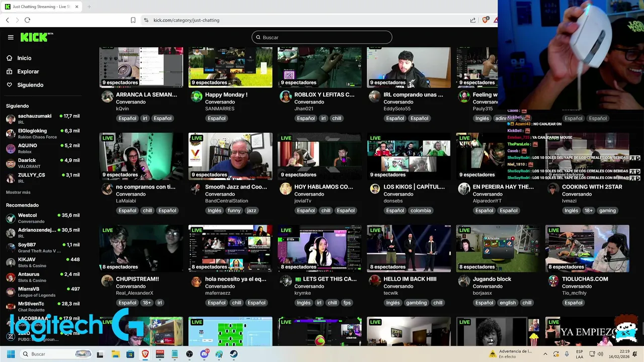Click the BandCentralStation channel avatar
Viewport: 644px width, 362px height.
tap(196, 189)
